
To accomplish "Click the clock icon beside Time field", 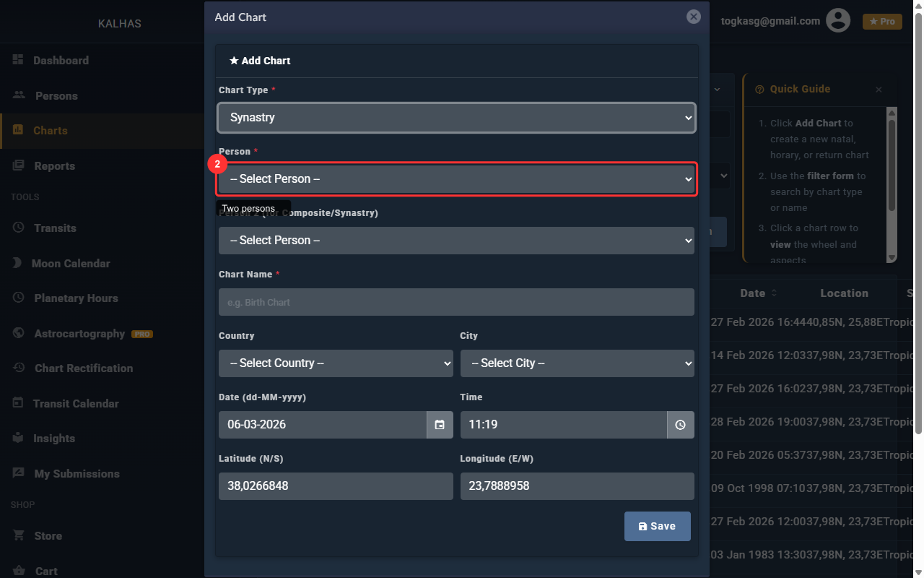I will click(680, 425).
